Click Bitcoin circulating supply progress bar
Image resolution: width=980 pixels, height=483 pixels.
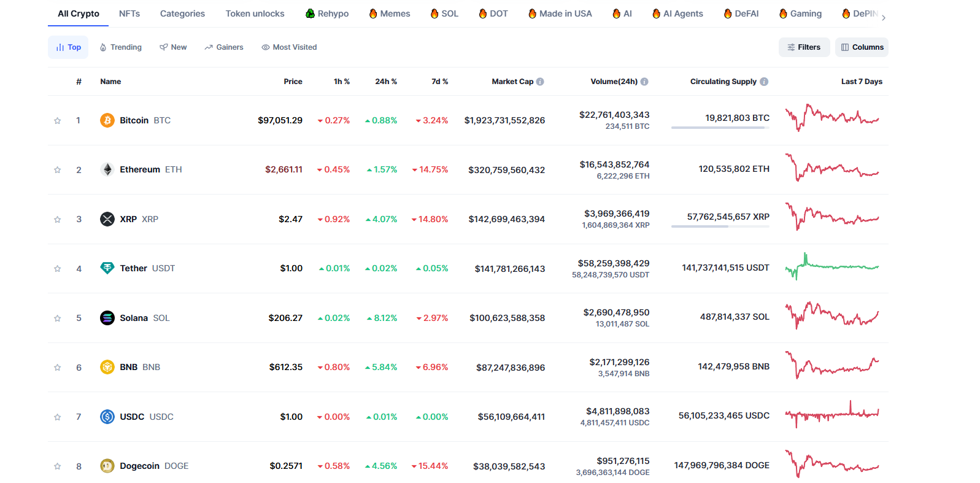[x=720, y=128]
